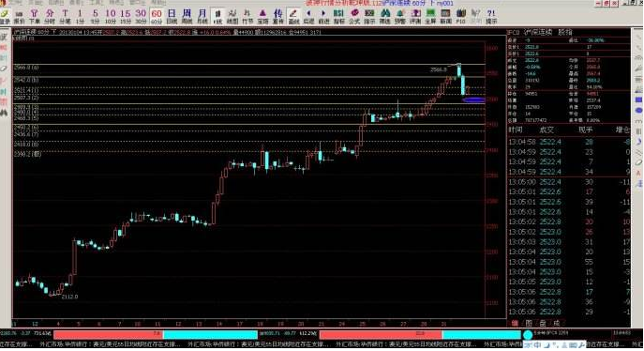
Task: Switch chart to 全屏 fullscreen mode
Action: [430, 17]
